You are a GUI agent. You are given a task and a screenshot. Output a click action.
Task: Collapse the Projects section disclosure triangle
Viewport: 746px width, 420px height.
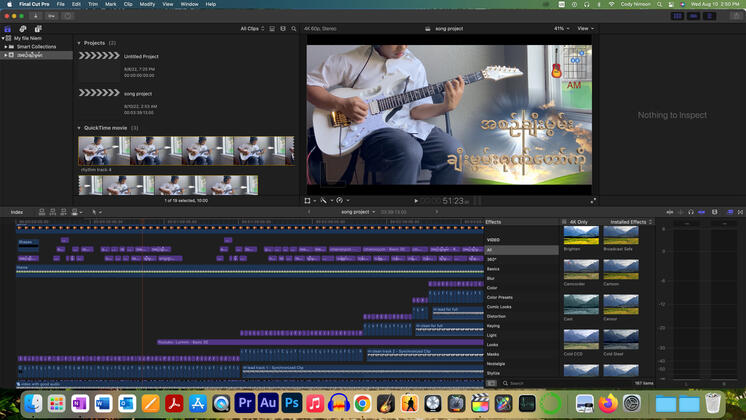point(79,43)
